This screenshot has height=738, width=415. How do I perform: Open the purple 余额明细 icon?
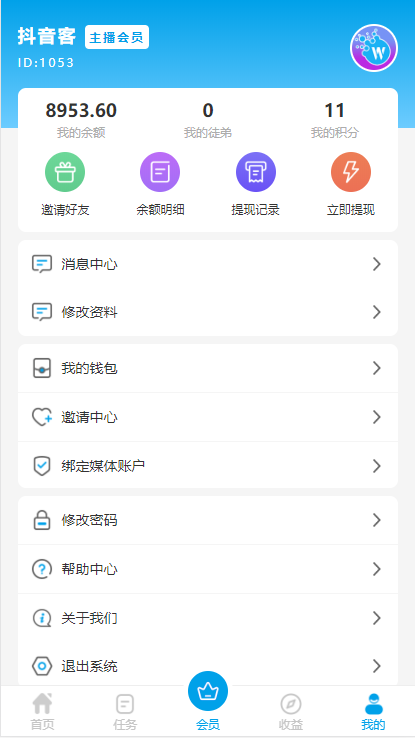160,172
